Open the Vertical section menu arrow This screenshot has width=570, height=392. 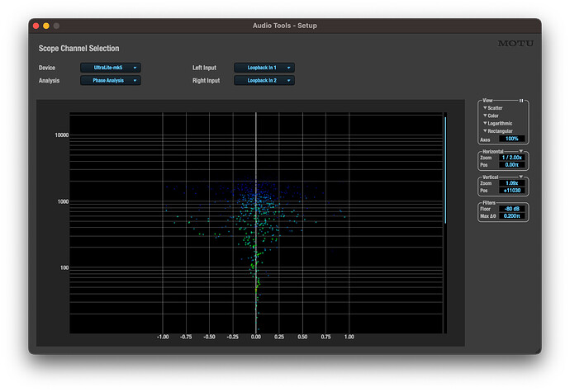(521, 177)
